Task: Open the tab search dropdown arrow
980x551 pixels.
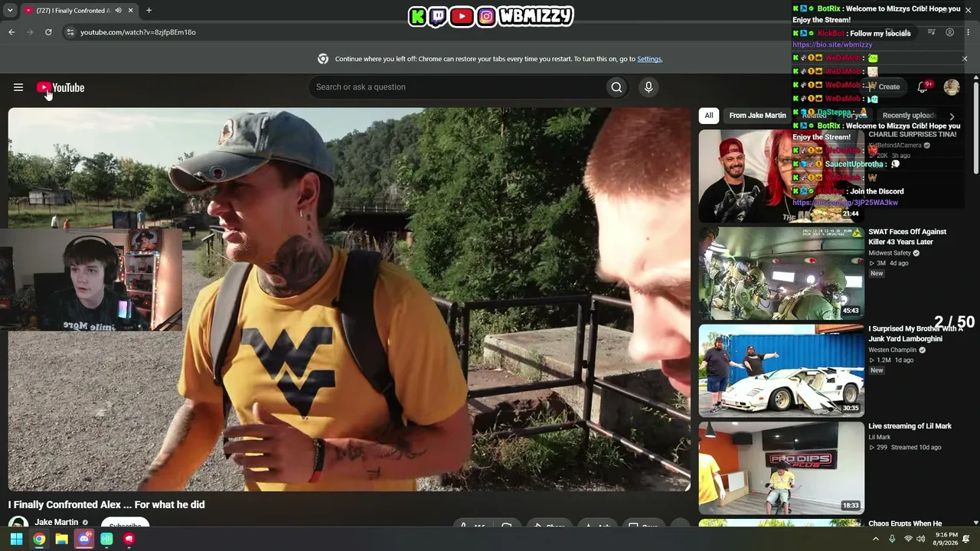Action: [x=10, y=11]
